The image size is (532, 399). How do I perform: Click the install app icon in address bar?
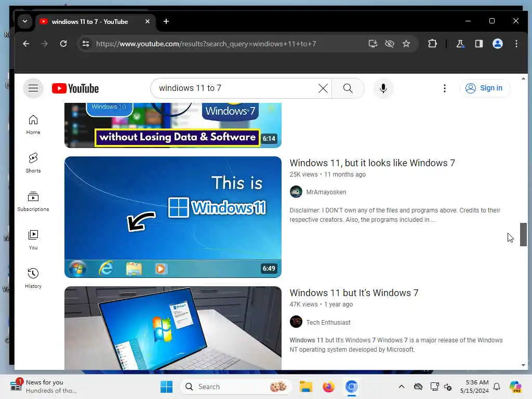pos(373,44)
